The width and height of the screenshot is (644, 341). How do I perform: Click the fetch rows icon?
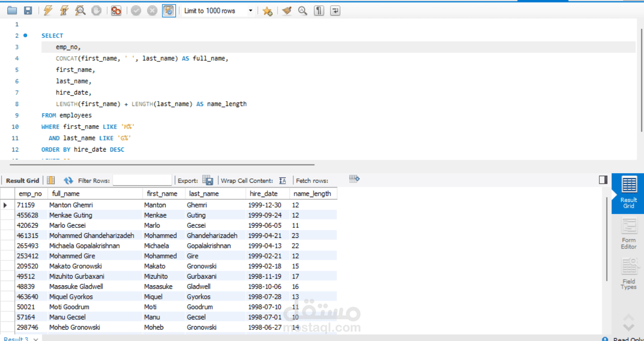(354, 179)
